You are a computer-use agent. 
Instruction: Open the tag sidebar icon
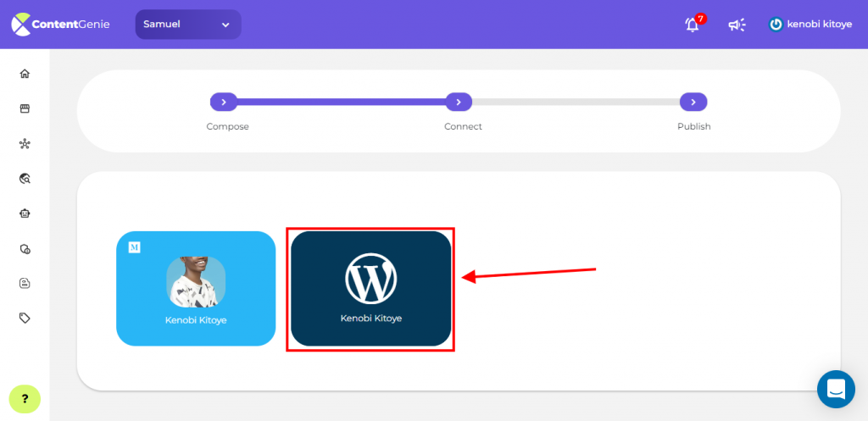[x=25, y=319]
